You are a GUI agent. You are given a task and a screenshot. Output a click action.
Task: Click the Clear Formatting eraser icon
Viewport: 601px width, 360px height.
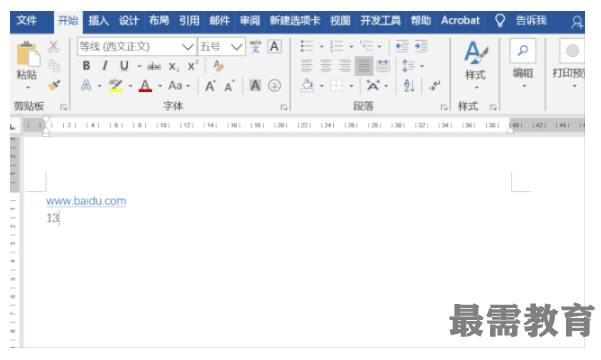pyautogui.click(x=218, y=66)
